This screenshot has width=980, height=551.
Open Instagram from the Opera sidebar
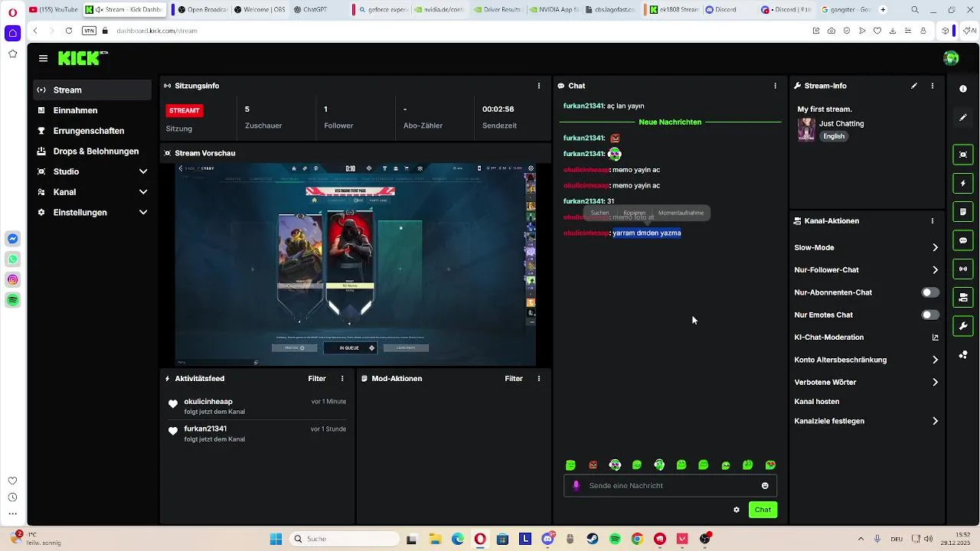(x=13, y=280)
